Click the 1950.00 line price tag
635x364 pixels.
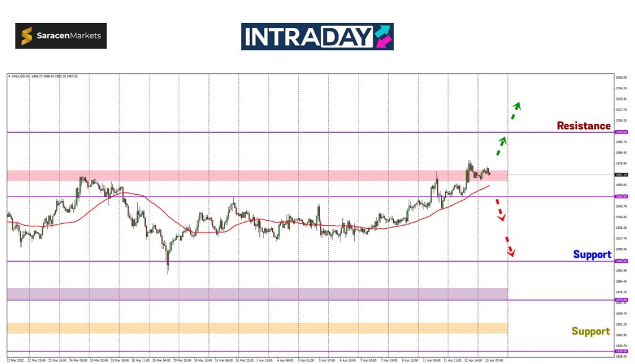[x=621, y=197]
